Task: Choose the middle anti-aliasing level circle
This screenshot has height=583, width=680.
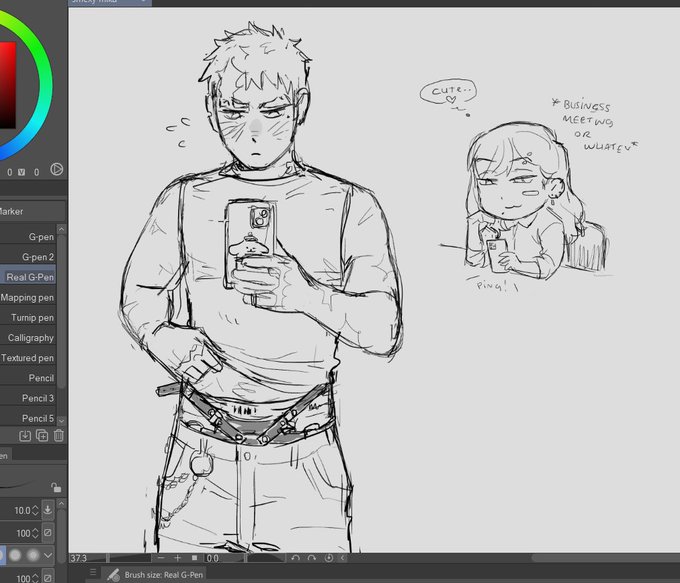Action: coord(15,555)
